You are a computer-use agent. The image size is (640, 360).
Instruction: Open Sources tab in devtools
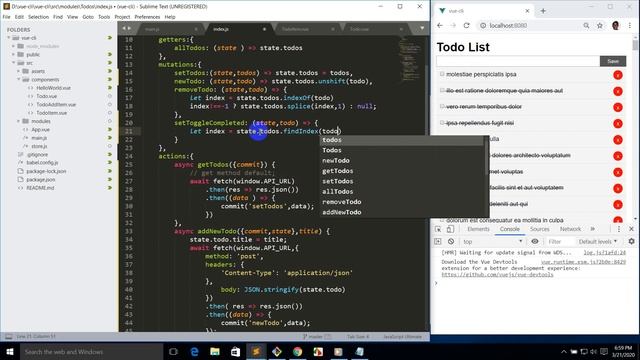[x=540, y=229]
